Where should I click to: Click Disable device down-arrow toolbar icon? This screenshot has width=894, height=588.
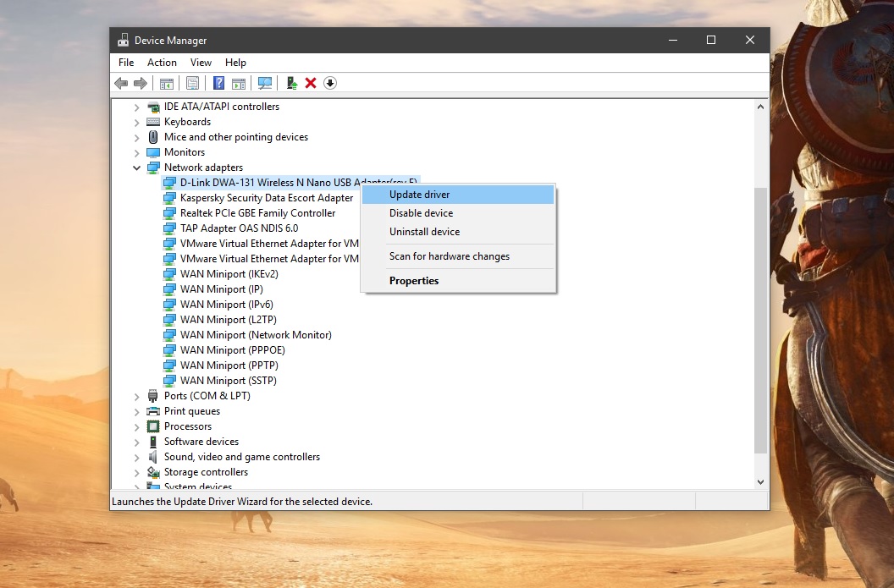point(330,83)
